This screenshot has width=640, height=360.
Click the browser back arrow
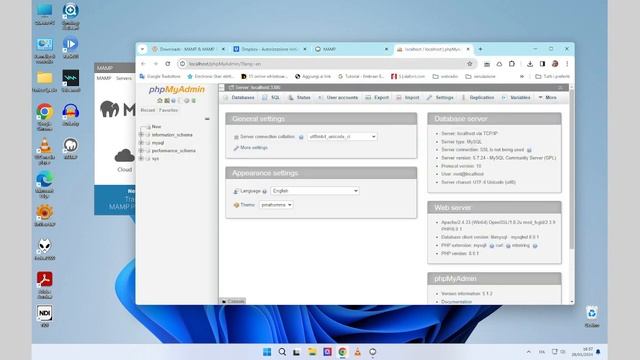click(x=143, y=64)
